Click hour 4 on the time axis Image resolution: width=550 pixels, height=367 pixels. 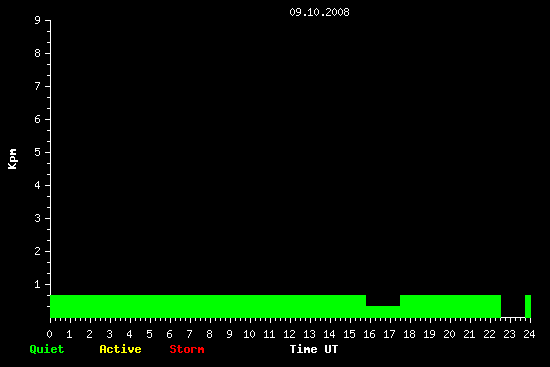point(129,334)
